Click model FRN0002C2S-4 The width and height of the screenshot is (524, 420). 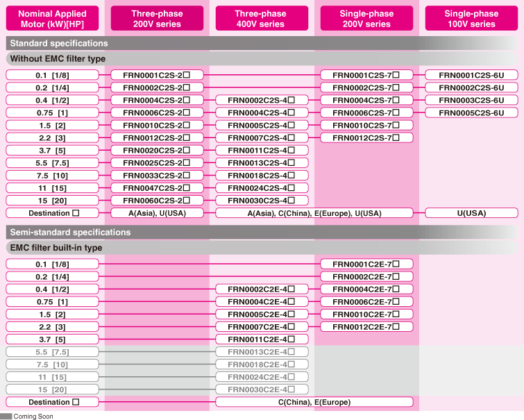[x=262, y=100]
